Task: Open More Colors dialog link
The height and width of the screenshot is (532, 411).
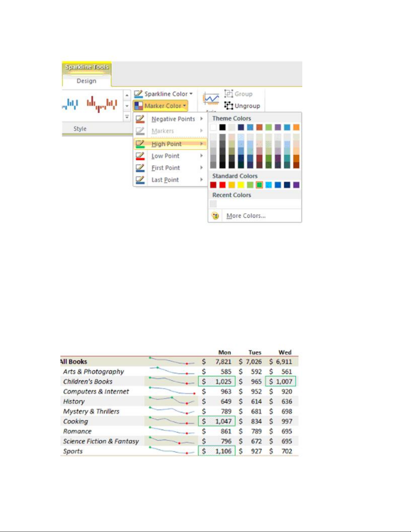Action: tap(246, 216)
